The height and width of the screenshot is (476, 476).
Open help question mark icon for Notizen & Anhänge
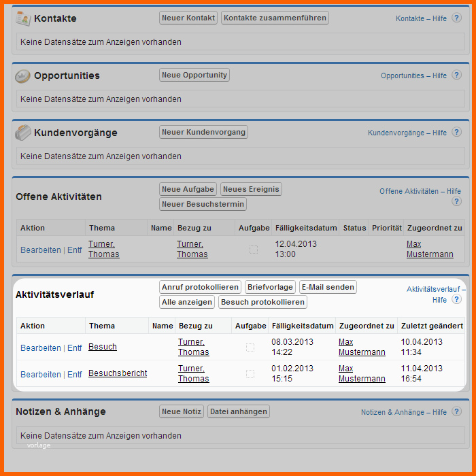(456, 411)
